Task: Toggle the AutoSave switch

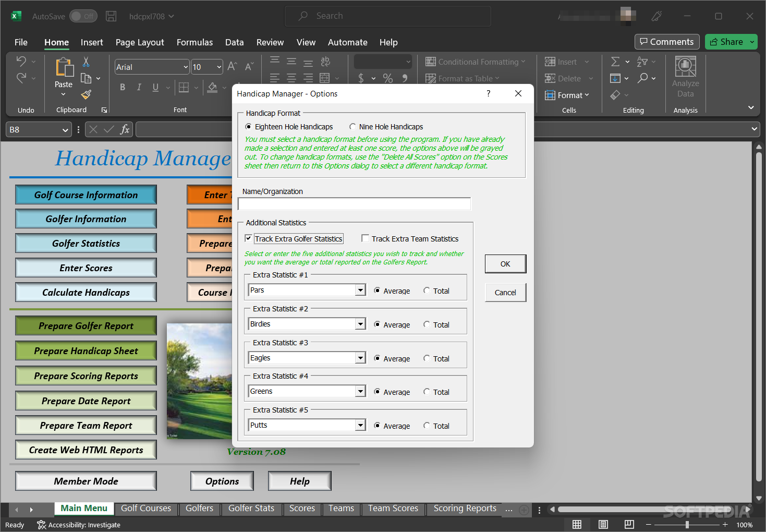Action: (x=83, y=16)
